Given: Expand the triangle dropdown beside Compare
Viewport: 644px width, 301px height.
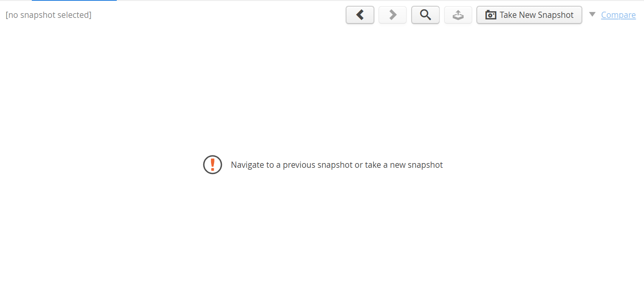Looking at the screenshot, I should (x=592, y=14).
